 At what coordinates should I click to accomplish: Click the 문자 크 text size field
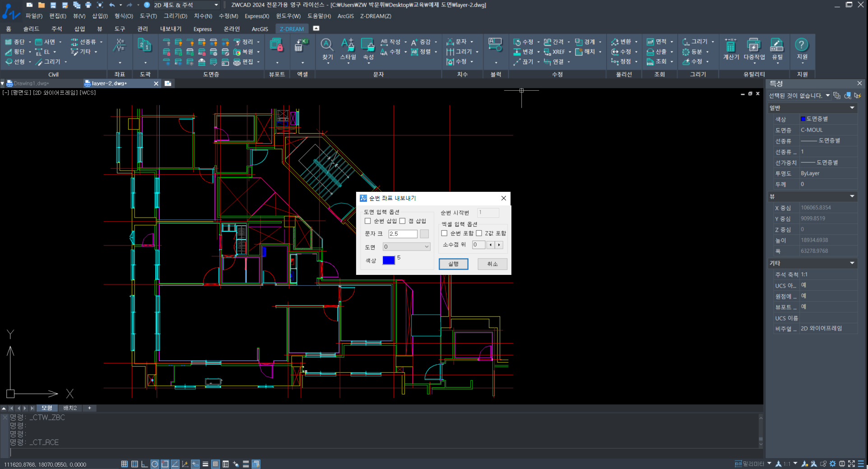403,234
